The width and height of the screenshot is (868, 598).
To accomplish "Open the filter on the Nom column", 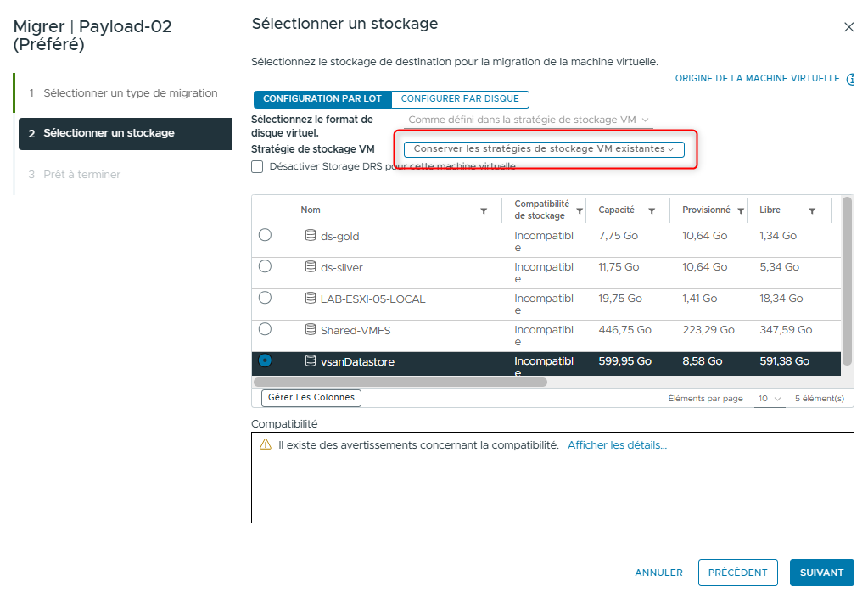I will [x=484, y=210].
